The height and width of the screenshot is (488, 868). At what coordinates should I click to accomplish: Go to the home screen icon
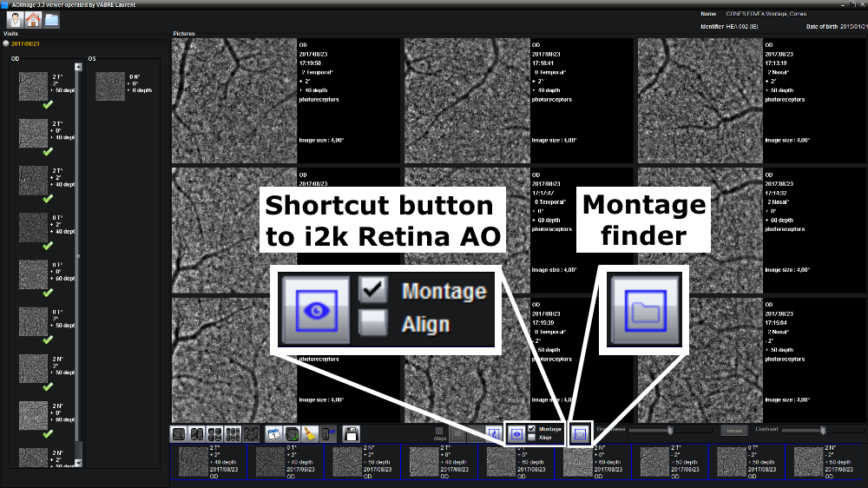(x=33, y=20)
